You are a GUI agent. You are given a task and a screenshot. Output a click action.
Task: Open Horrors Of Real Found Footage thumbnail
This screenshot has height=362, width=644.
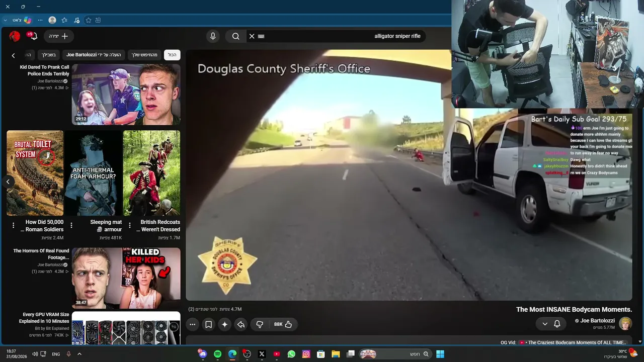[126, 278]
